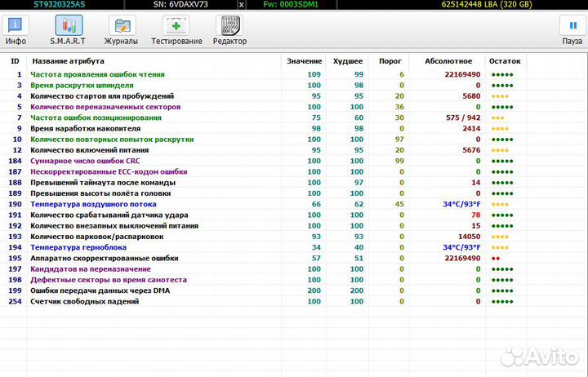The image size is (588, 377).
Task: Select row Частота проявления ошибок чтения
Action: [262, 74]
